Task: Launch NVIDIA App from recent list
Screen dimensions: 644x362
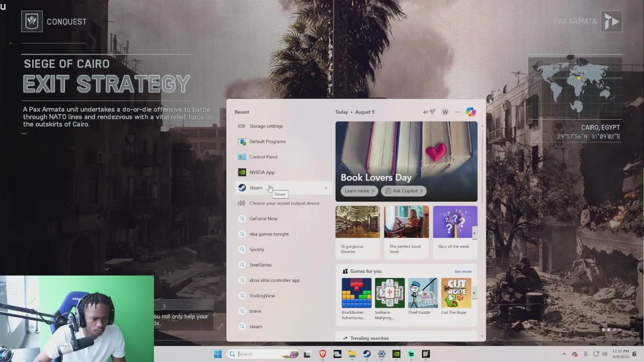Action: pyautogui.click(x=283, y=172)
